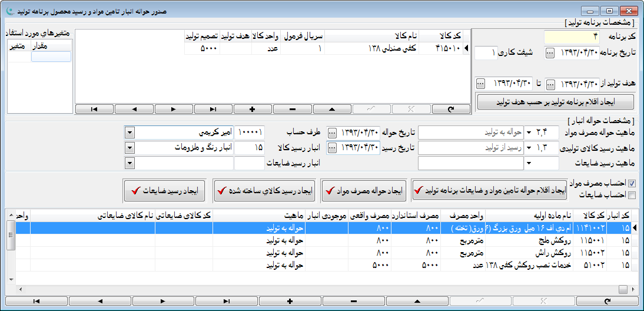Click the edit (up triangle) icon in the bottom navigator bar
The height and width of the screenshot is (311, 644).
pos(417,301)
